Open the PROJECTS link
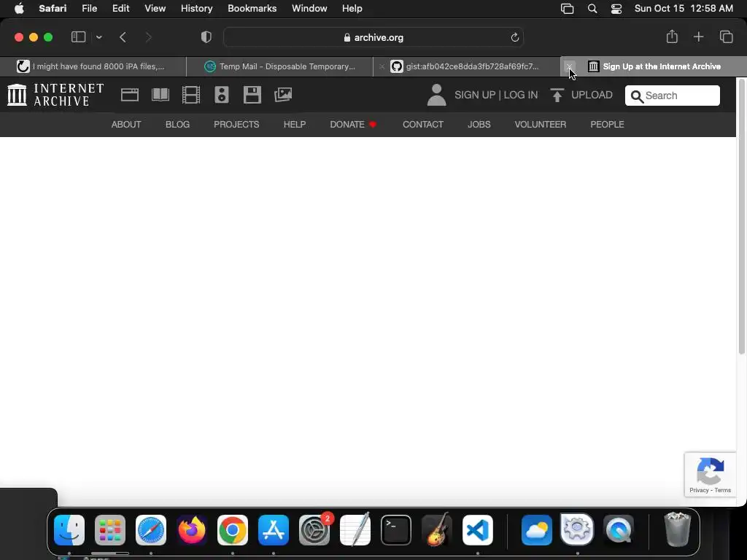The width and height of the screenshot is (747, 560). tap(236, 124)
